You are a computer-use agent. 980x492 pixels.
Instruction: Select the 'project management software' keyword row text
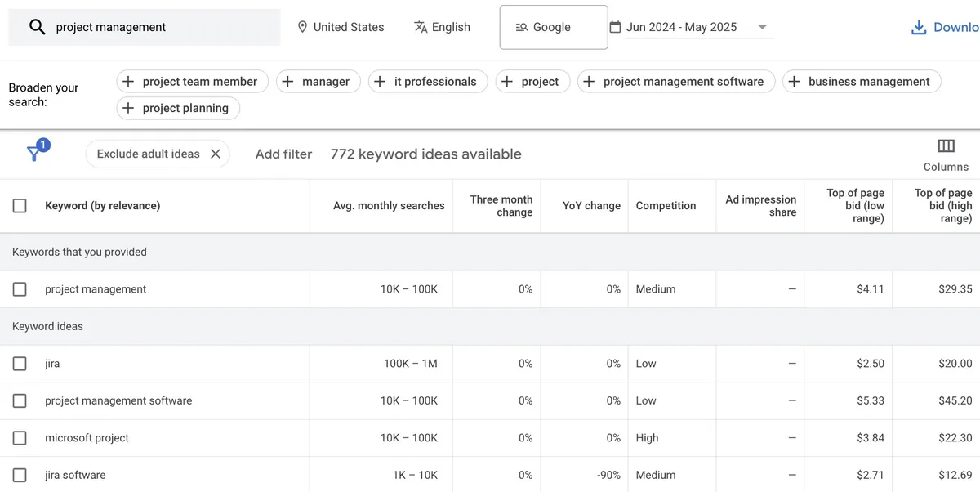pos(118,400)
